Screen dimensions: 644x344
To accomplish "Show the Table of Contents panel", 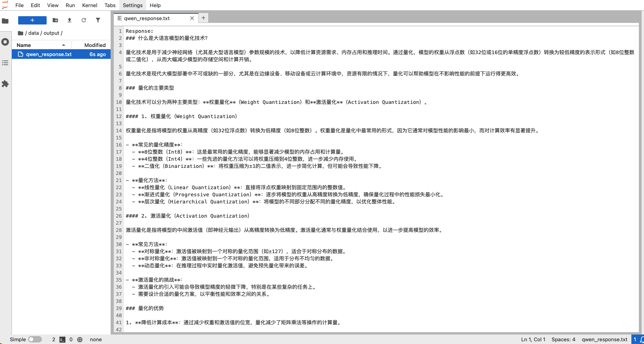I will 5,63.
